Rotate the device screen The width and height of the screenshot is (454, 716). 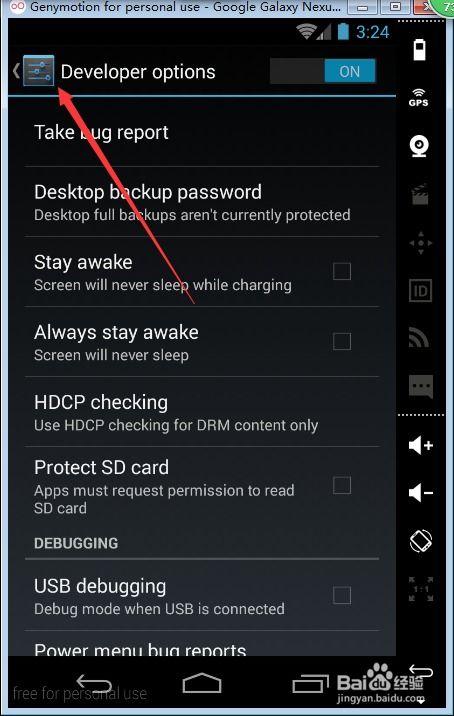421,541
